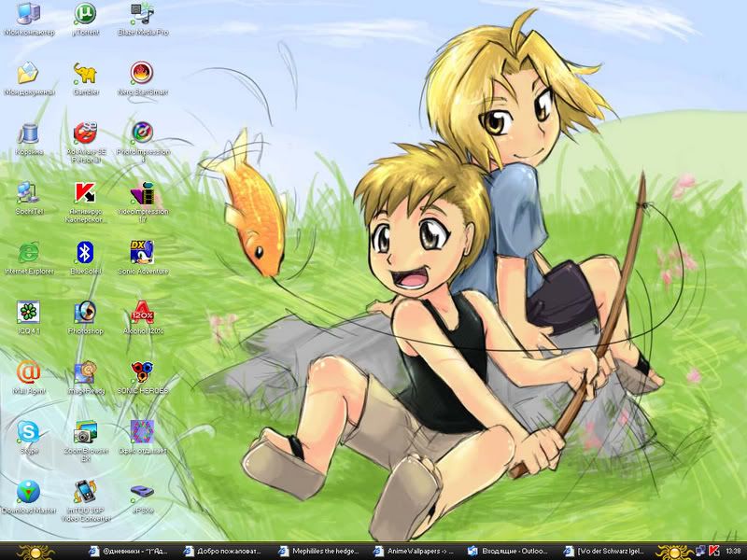
Task: Switch to the AnimeWallpapers taskbar window
Action: coord(414,551)
